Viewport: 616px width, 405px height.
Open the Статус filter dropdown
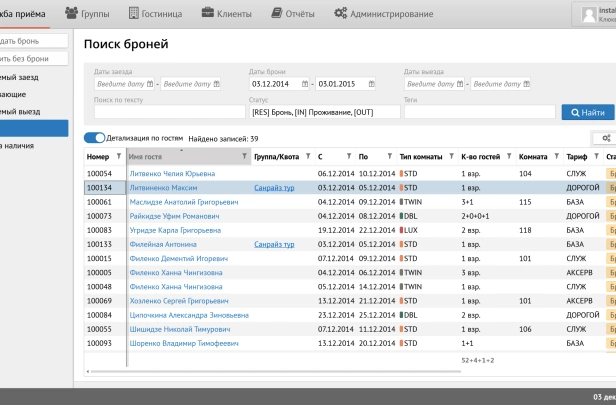pyautogui.click(x=324, y=112)
